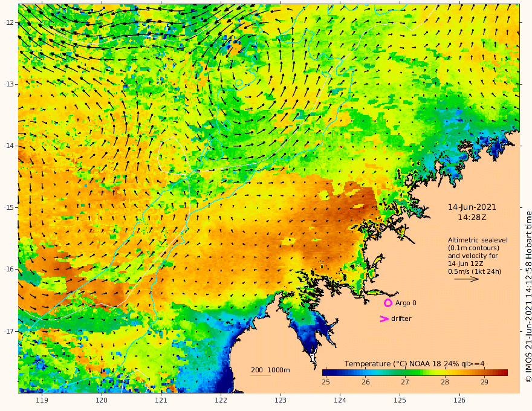532x411 pixels.
Task: Click the 28 value on temperature scale
Action: [x=445, y=382]
